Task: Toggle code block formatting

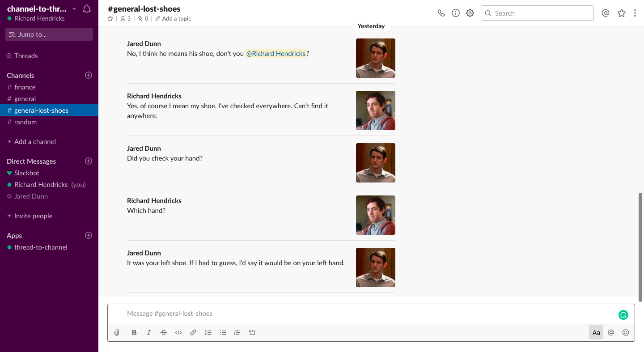Action: pos(252,332)
